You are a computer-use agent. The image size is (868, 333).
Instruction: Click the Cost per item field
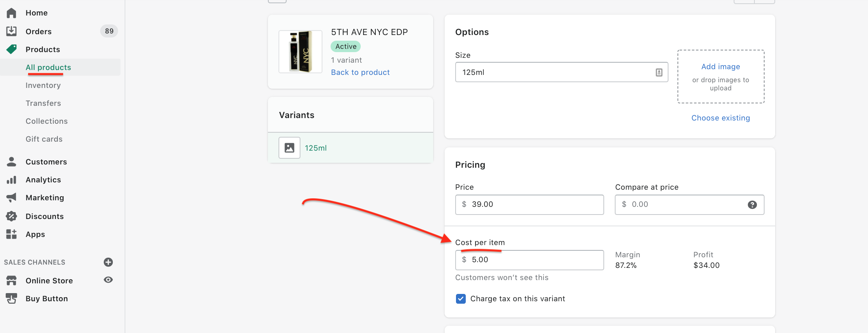pos(530,260)
